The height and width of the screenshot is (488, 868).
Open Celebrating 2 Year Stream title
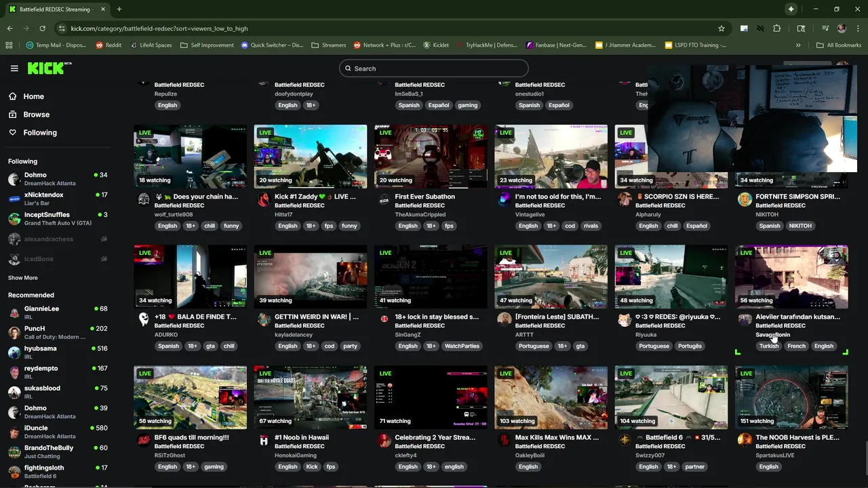[435, 437]
